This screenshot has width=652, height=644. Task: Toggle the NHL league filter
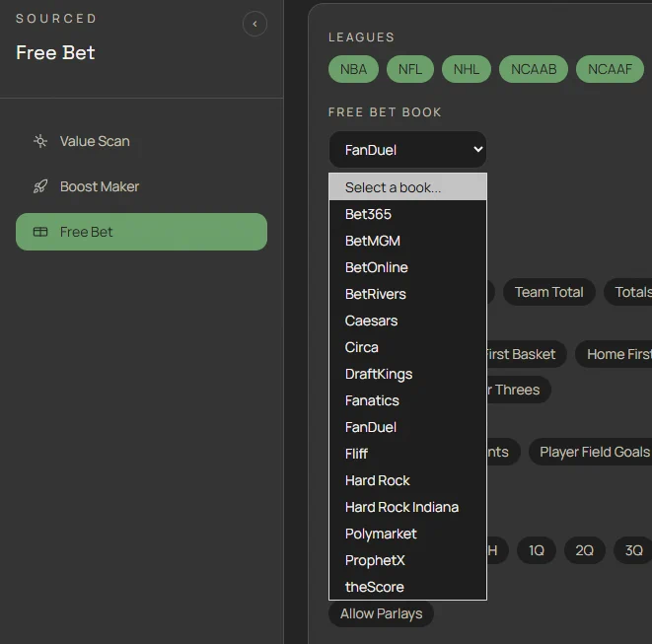point(467,69)
